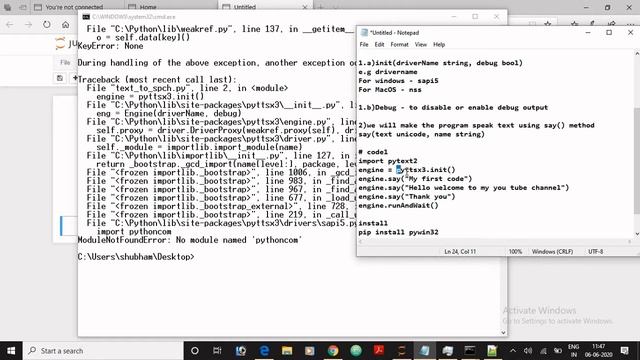Open the Jupyter taskbar icon
This screenshot has width=640, height=360.
tap(402, 351)
